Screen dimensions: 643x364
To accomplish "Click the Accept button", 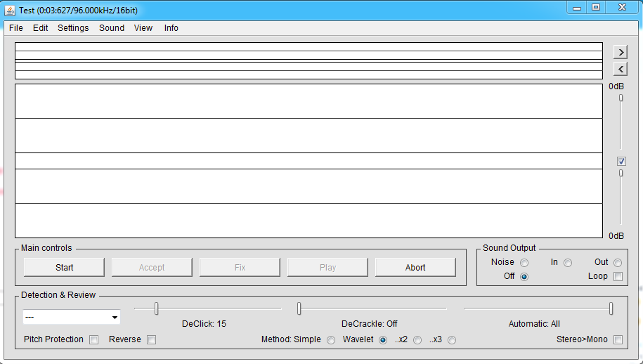I will (x=152, y=267).
